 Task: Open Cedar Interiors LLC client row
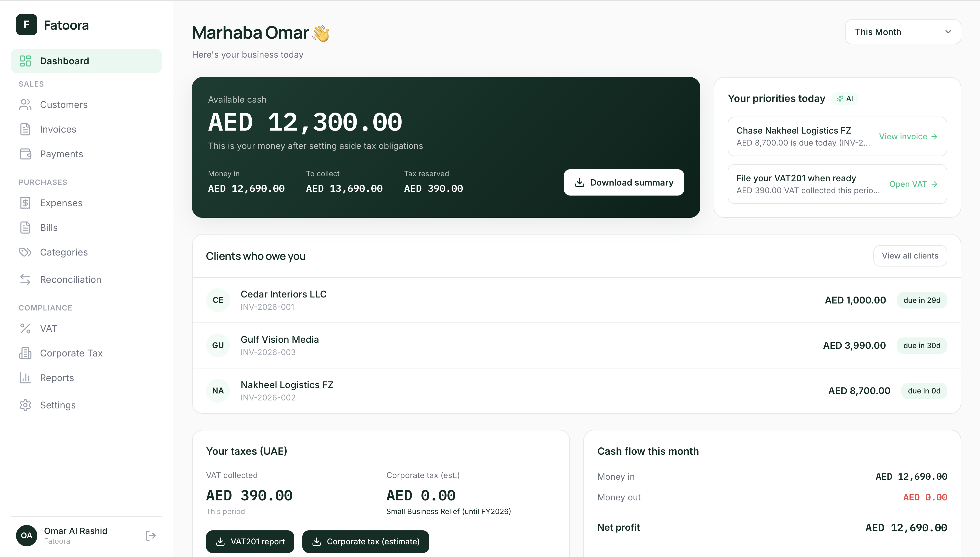tap(576, 300)
